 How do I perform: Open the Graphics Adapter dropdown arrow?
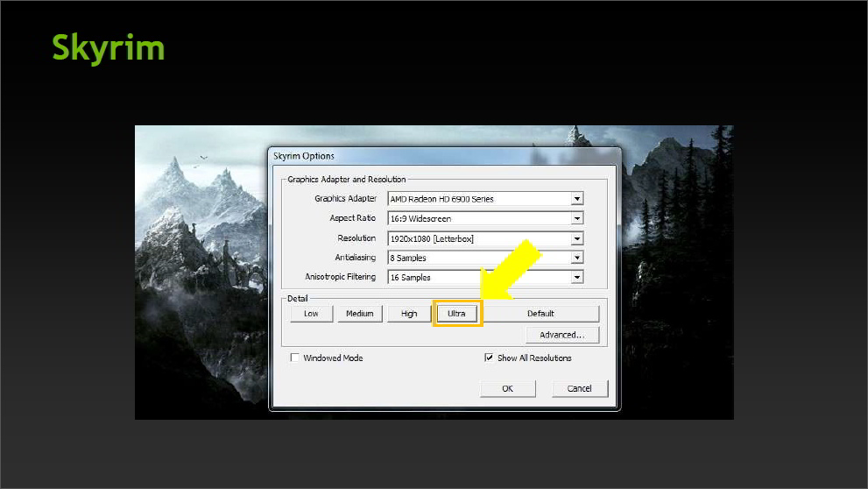coord(577,198)
